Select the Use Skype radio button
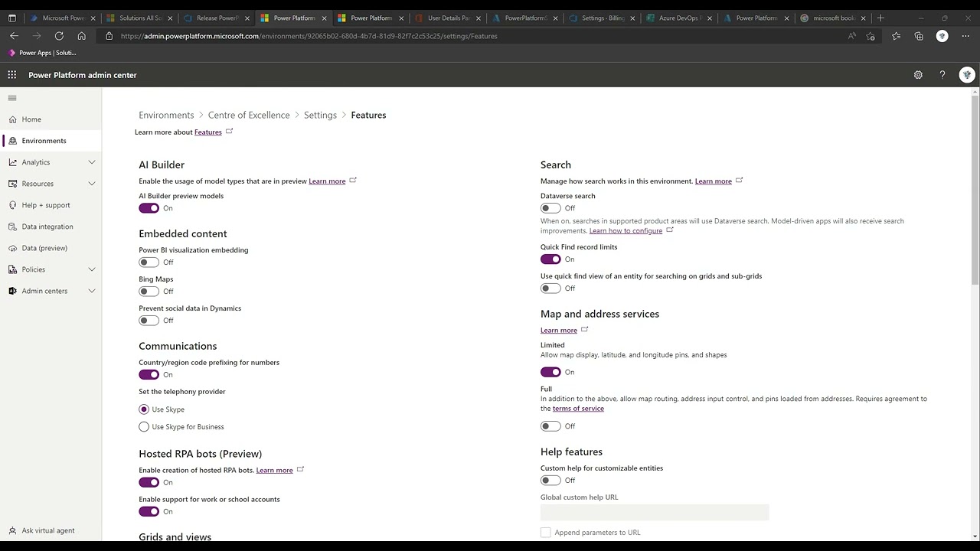The image size is (980, 551). 144,409
